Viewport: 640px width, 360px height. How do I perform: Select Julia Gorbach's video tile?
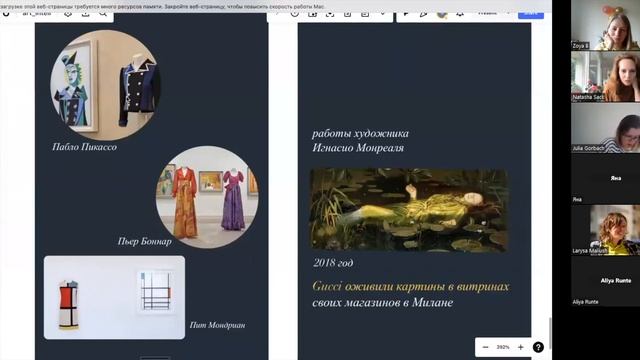(x=605, y=128)
